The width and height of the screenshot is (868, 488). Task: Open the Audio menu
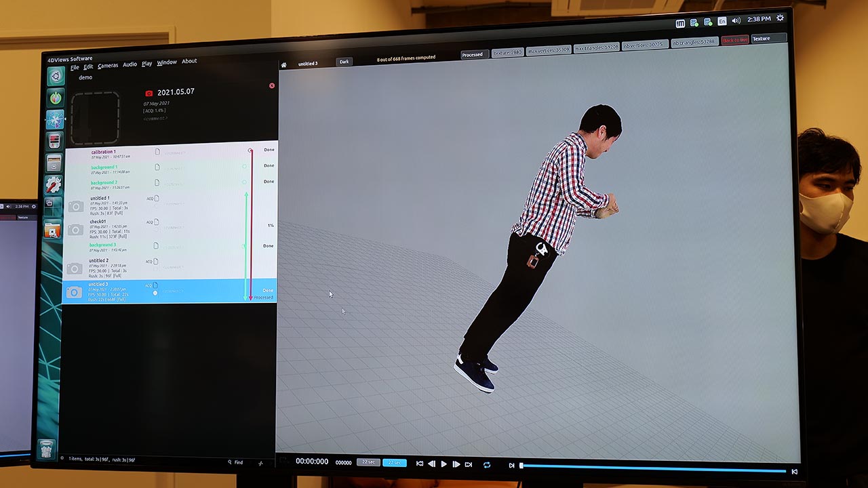[x=130, y=64]
